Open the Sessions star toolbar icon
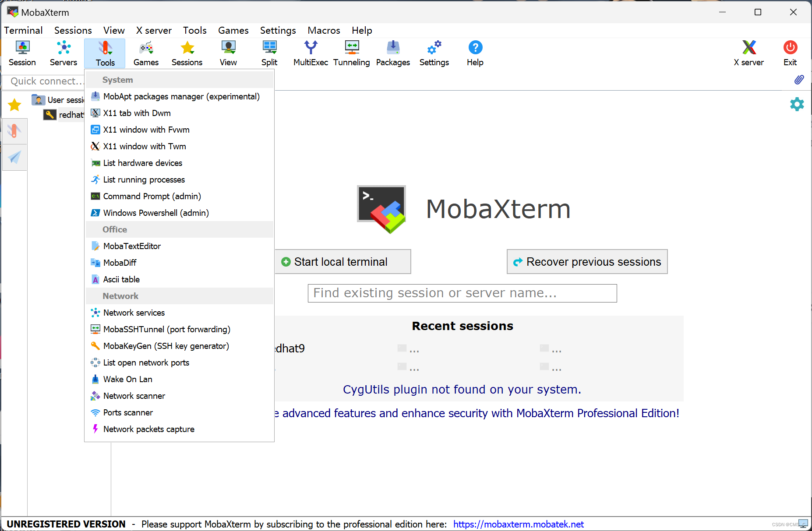Screen dimensions: 812x531 click(187, 53)
